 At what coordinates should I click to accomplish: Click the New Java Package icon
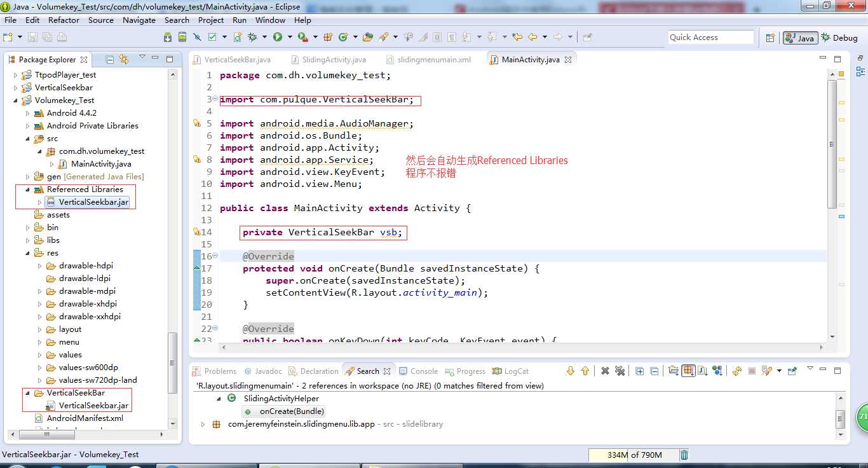pyautogui.click(x=328, y=37)
